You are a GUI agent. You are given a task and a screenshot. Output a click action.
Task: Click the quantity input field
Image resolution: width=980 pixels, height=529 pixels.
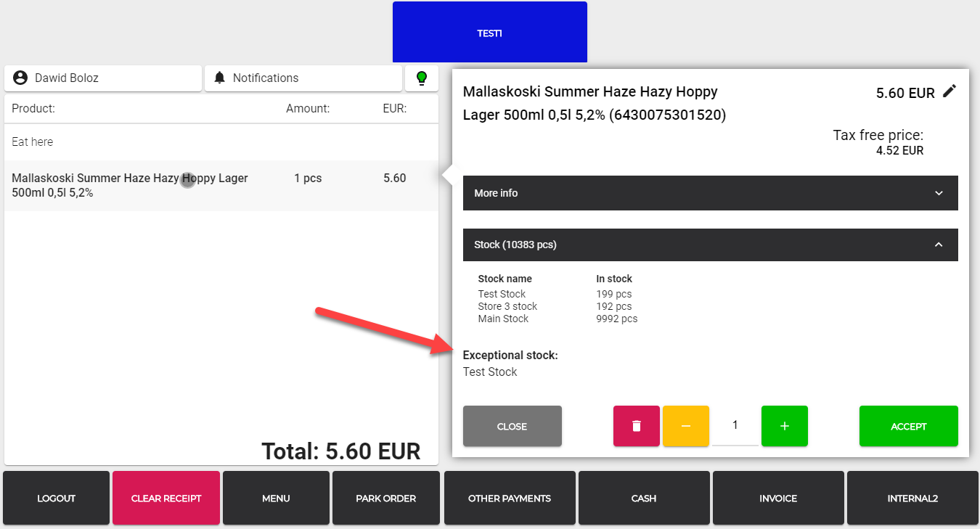point(735,426)
